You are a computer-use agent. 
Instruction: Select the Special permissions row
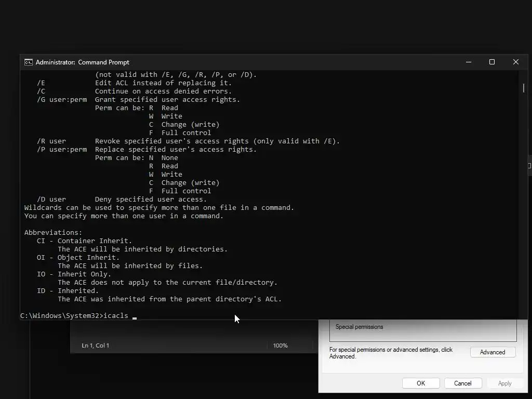pos(423,327)
